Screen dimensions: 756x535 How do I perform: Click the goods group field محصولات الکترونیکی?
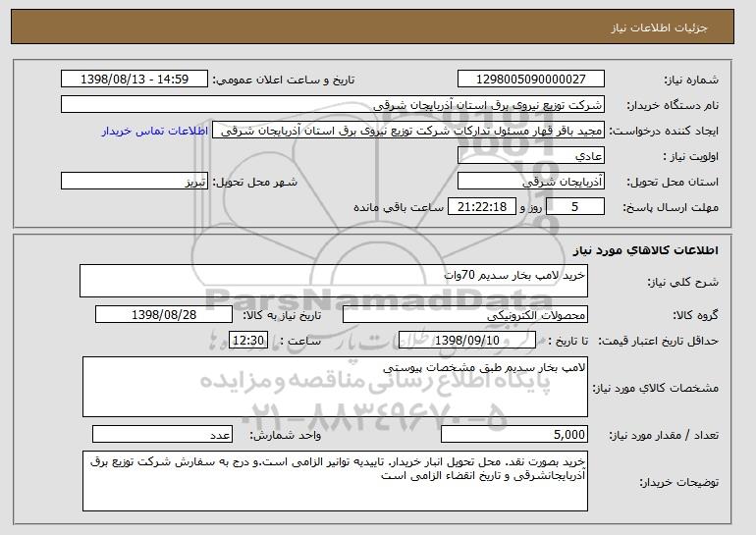point(465,315)
